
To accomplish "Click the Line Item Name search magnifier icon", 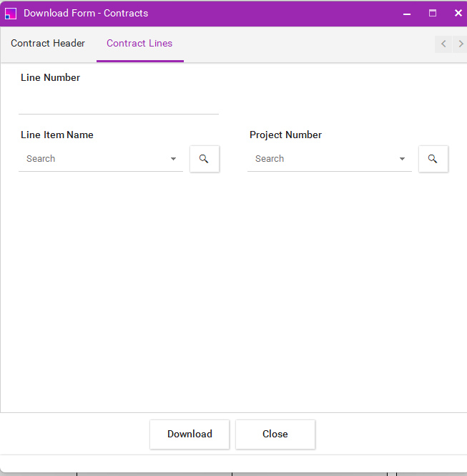I will tap(205, 159).
